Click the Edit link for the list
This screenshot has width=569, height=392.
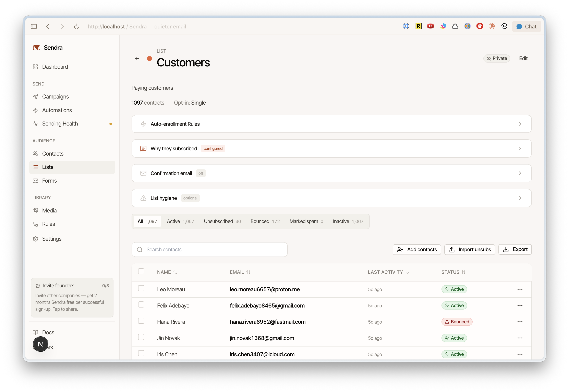point(523,58)
